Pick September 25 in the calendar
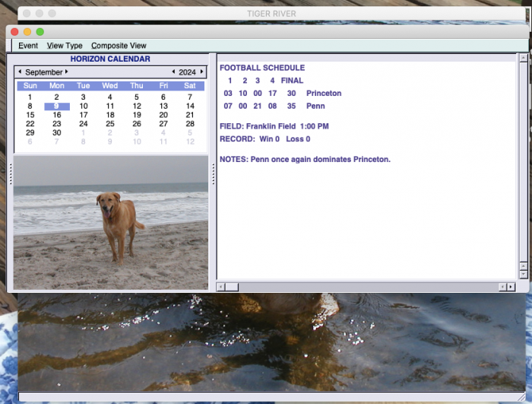Viewport: 532px width, 404px height. 110,124
